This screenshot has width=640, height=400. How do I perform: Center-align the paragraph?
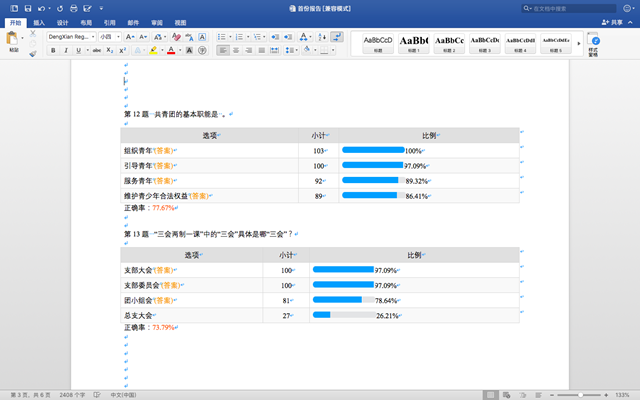237,50
